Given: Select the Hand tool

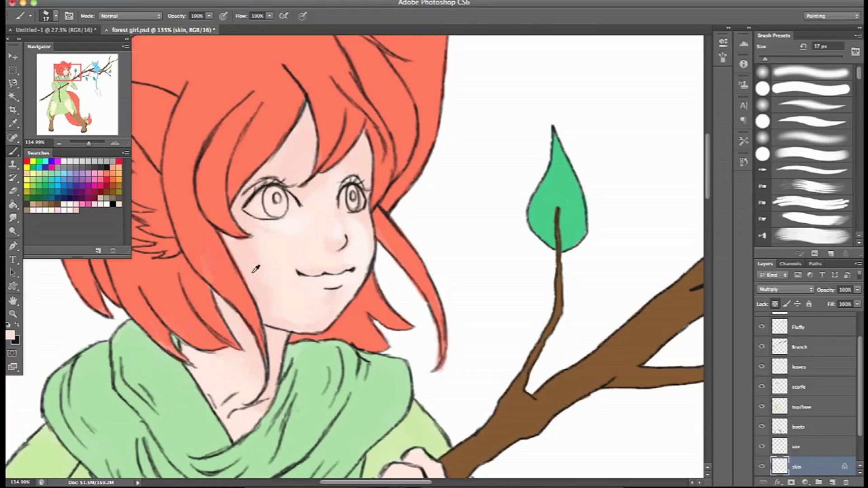Looking at the screenshot, I should coord(13,300).
